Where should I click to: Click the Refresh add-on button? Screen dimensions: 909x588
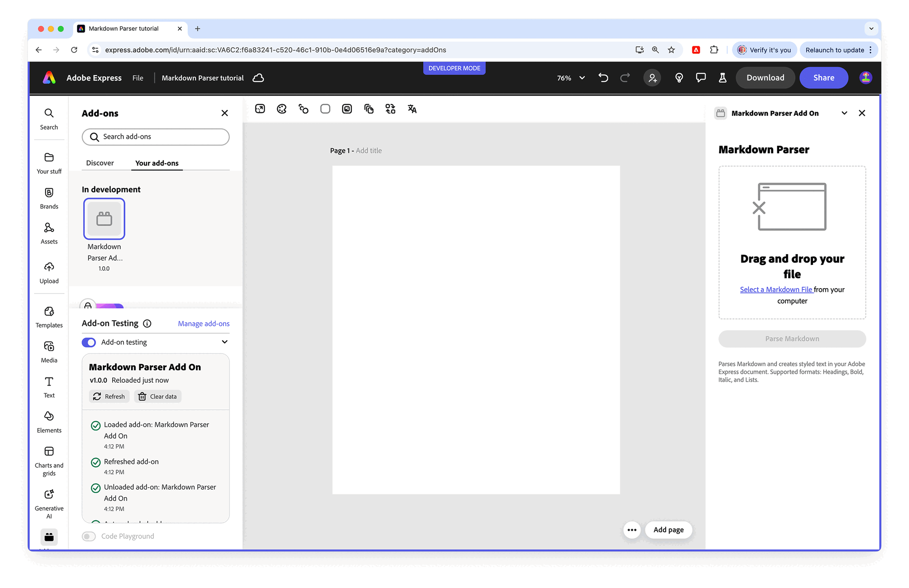[x=109, y=396]
